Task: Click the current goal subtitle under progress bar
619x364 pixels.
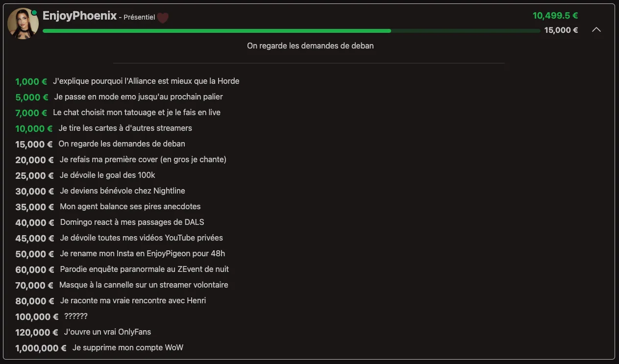Action: tap(310, 46)
